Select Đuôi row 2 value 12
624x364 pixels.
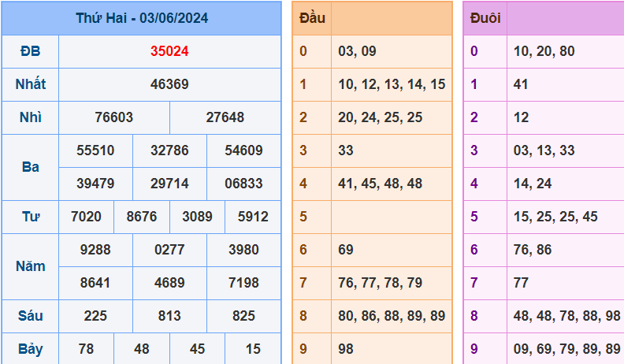[x=521, y=117]
